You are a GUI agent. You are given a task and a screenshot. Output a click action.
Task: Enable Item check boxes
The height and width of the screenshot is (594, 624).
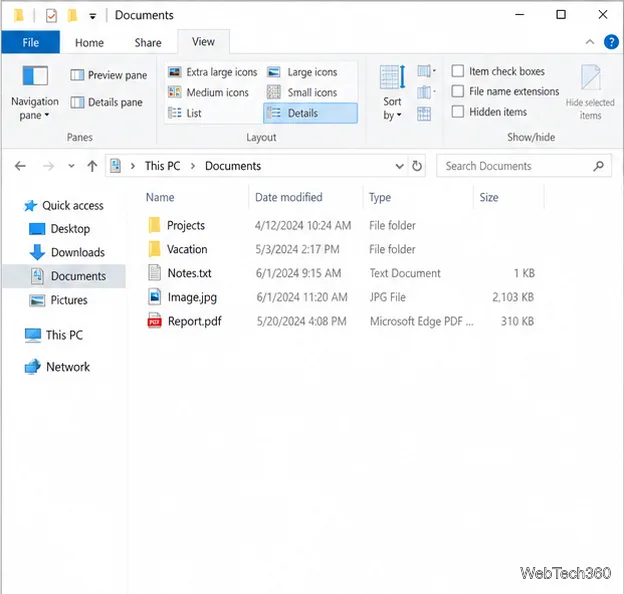point(458,71)
